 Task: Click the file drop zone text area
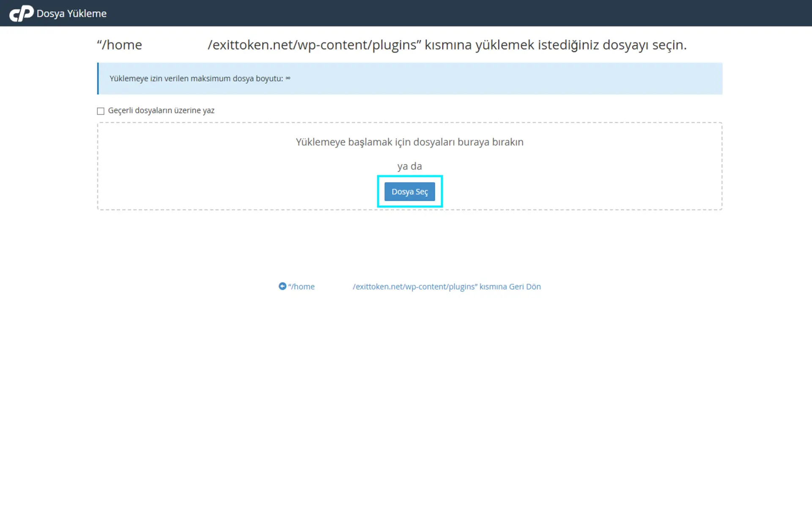coord(409,142)
